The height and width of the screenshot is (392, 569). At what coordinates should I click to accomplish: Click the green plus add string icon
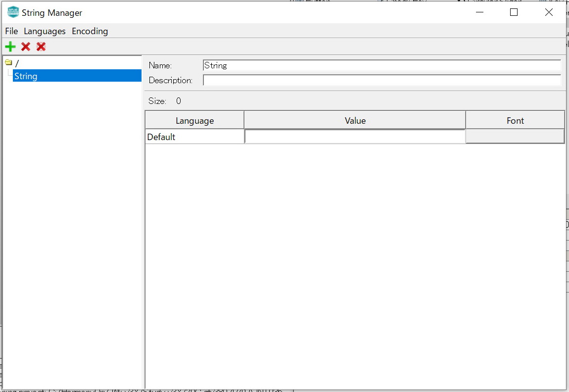click(x=10, y=47)
